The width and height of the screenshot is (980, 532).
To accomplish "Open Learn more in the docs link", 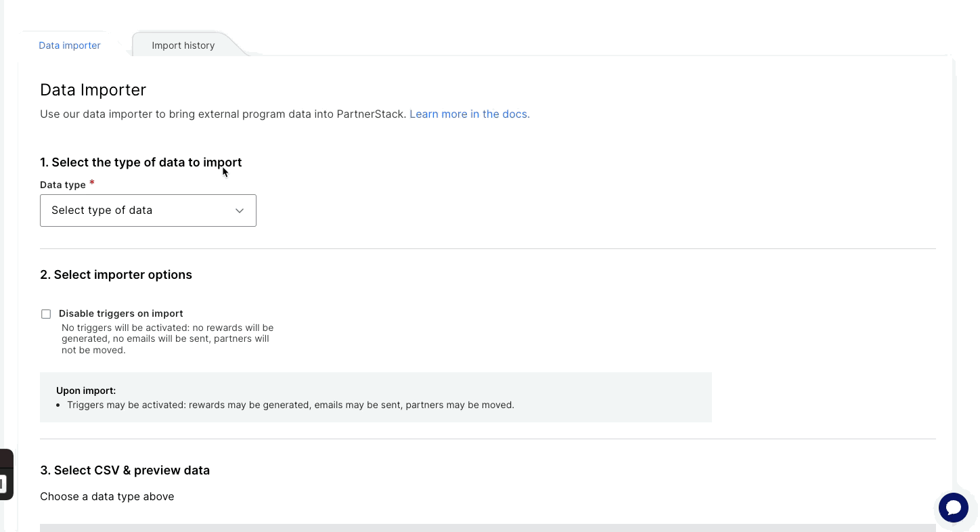I will (x=470, y=114).
